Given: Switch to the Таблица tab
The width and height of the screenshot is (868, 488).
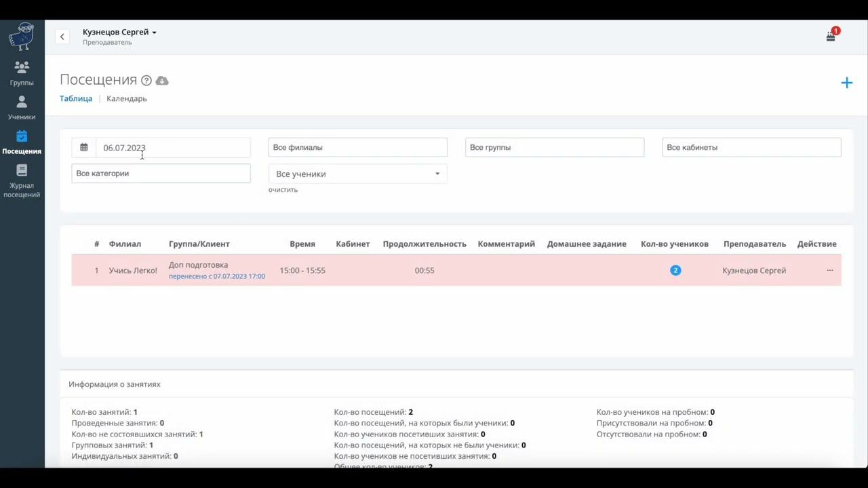Looking at the screenshot, I should pyautogui.click(x=76, y=98).
